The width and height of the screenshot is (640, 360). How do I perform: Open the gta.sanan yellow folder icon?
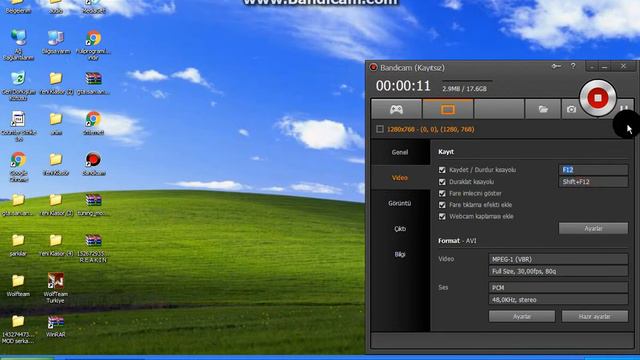(x=18, y=204)
